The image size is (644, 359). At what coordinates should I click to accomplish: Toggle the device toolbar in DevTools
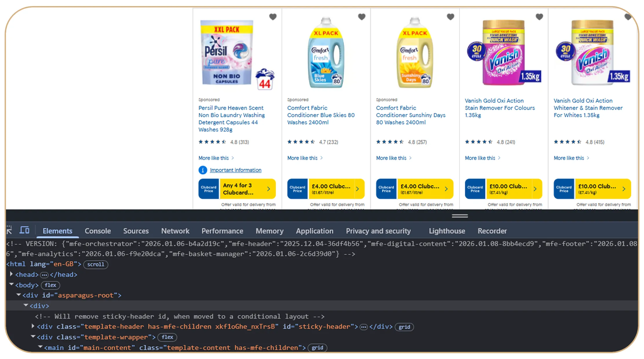click(24, 230)
